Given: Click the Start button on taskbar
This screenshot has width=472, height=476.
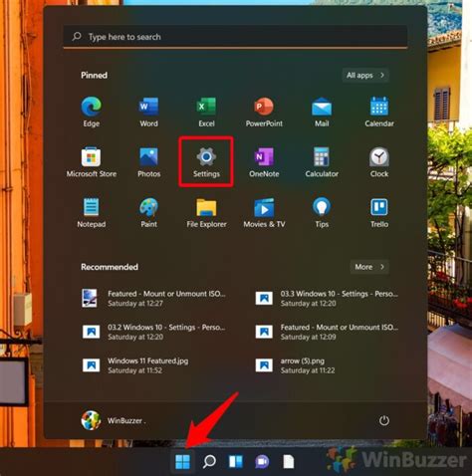Looking at the screenshot, I should (182, 462).
